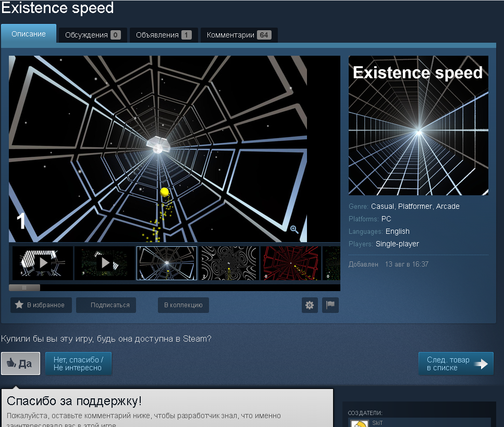Click the Купили бы вы эту игру question
The width and height of the screenshot is (504, 427).
(106, 338)
